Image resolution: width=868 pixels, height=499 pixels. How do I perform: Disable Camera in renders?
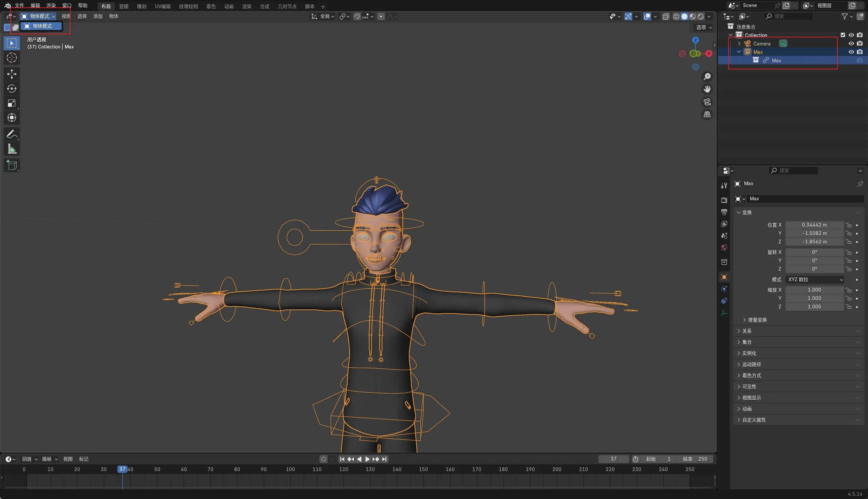[860, 43]
